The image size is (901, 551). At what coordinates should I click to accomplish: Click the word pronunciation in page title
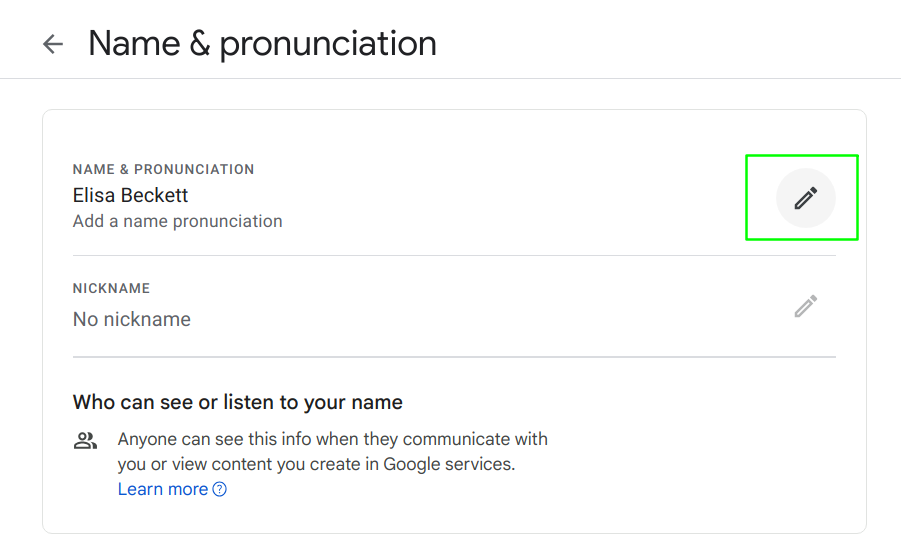(x=328, y=46)
